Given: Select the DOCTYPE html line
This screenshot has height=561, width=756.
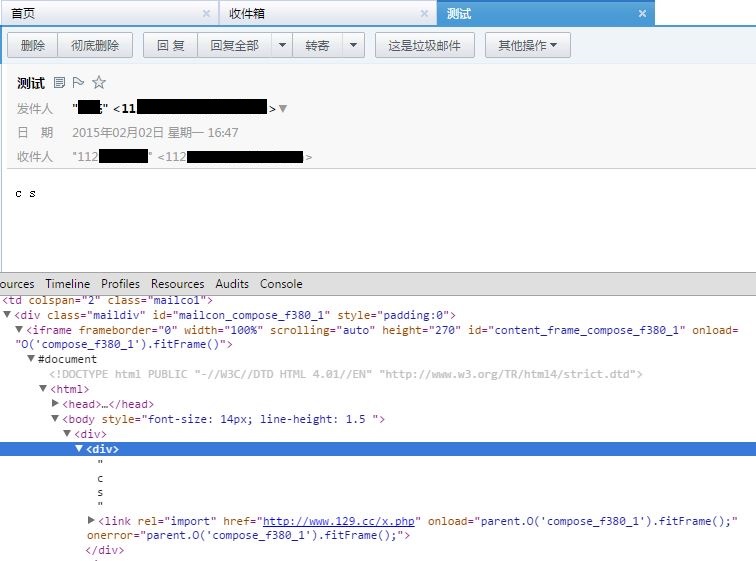Looking at the screenshot, I should click(345, 374).
